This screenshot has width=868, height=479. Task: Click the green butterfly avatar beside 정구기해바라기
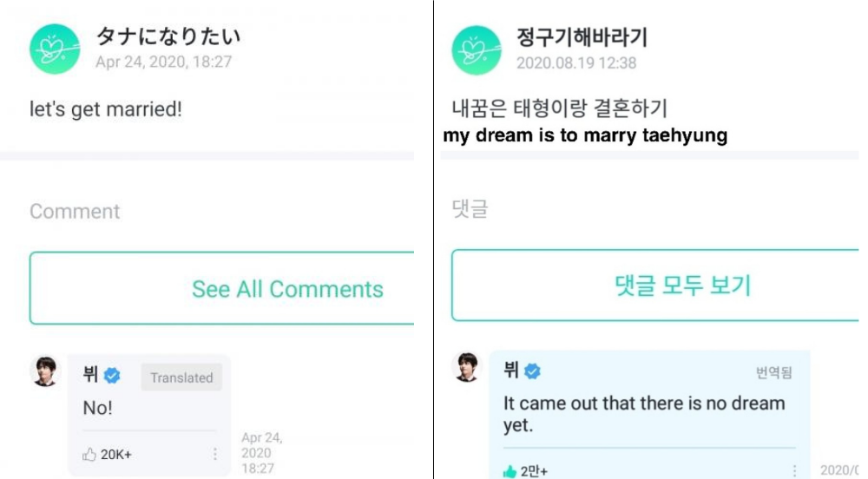coord(477,49)
